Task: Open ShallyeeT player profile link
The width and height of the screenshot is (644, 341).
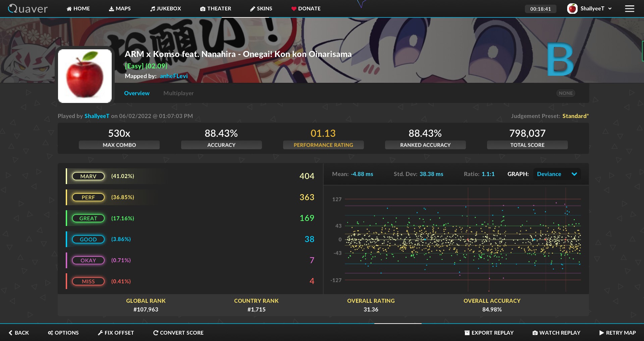Action: coord(97,116)
